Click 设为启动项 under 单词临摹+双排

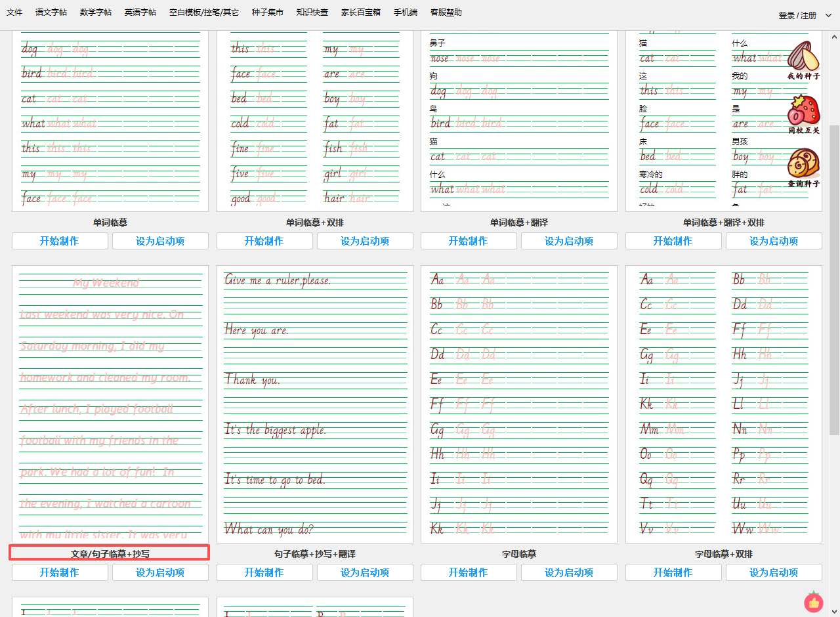tap(365, 241)
